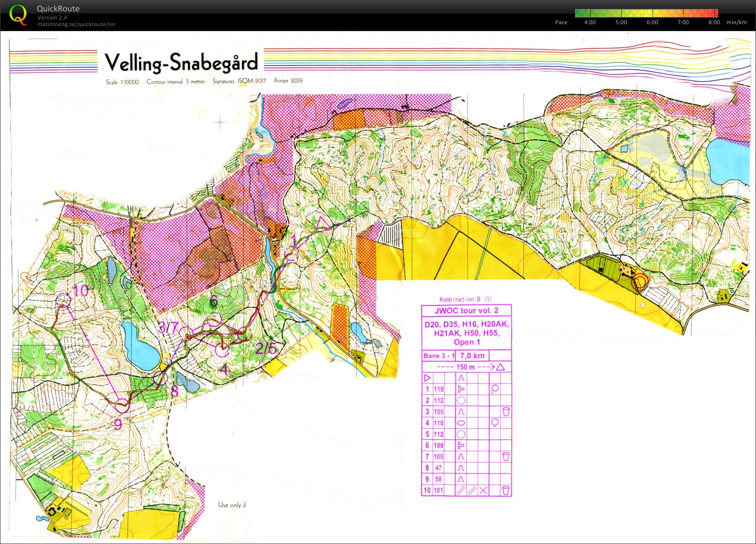
Task: Click control number 6 on the map
Action: pos(214,301)
